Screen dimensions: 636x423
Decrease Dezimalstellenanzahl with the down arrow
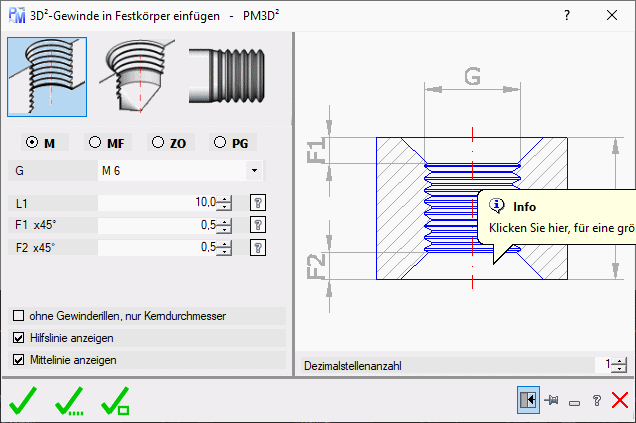[621, 370]
